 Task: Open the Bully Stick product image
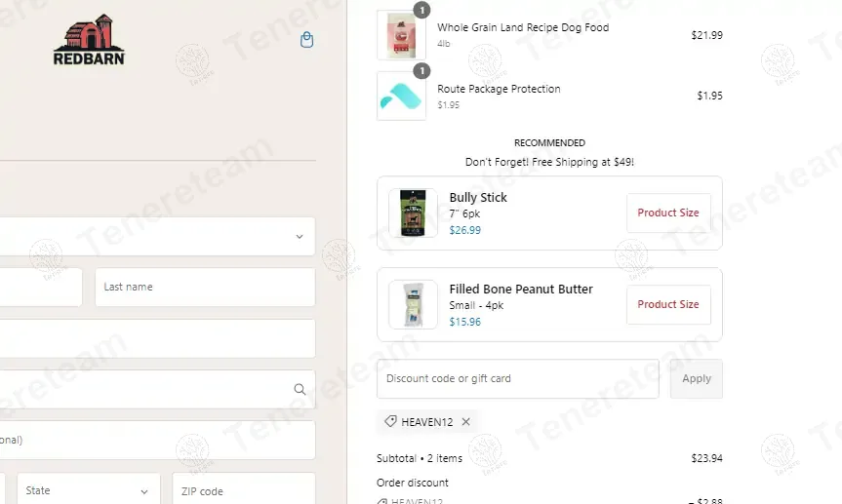point(413,213)
